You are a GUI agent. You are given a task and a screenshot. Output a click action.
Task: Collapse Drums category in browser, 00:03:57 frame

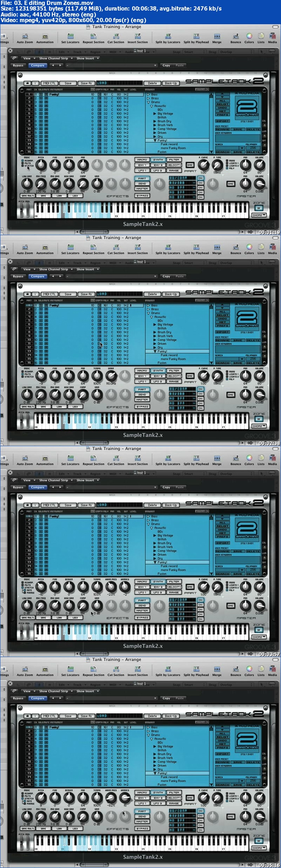[x=148, y=524]
